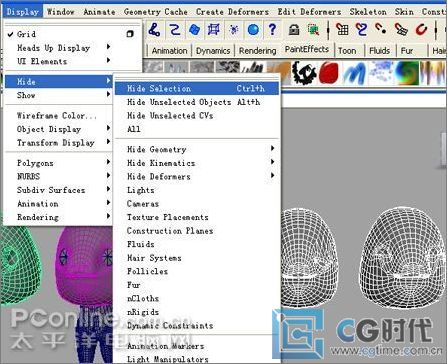The width and height of the screenshot is (447, 364).
Task: Choose Lights in the Hide submenu
Action: click(x=197, y=190)
